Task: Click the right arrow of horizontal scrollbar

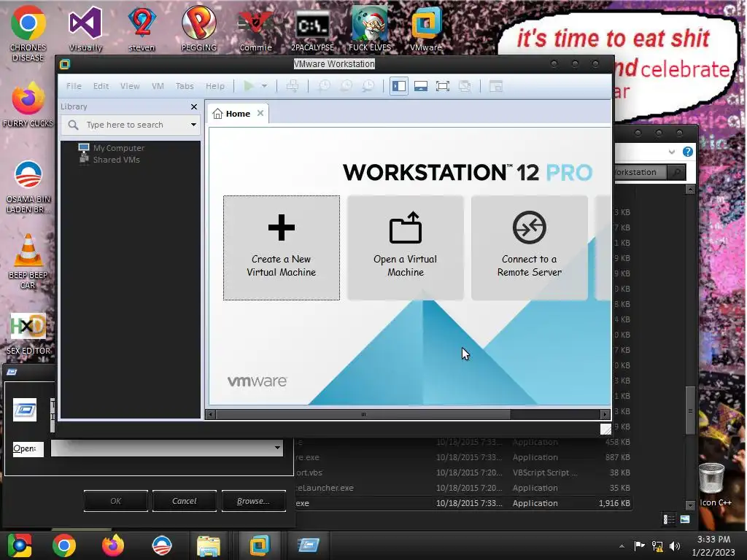Action: tap(605, 414)
